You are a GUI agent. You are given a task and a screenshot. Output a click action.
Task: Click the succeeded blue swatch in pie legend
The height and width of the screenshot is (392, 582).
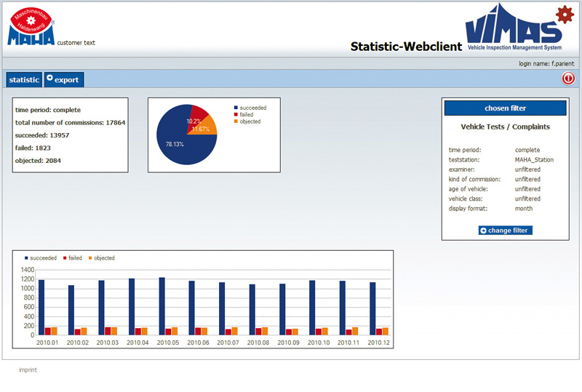click(236, 108)
